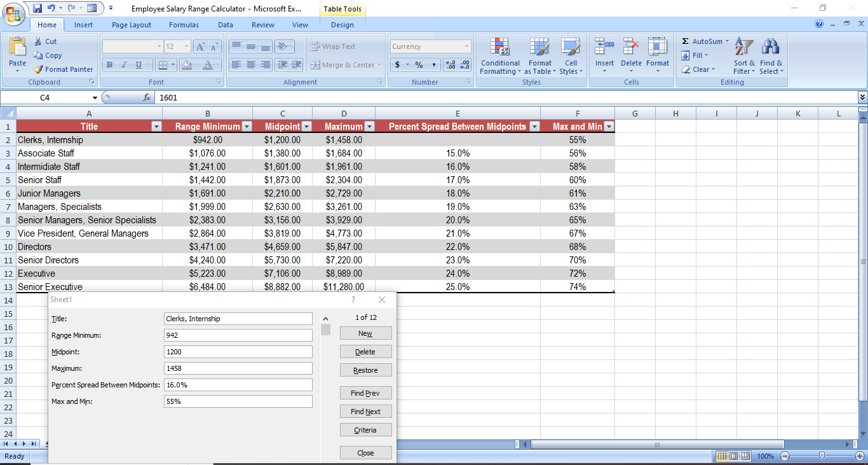Click the AutoSum sigma icon

pos(685,41)
